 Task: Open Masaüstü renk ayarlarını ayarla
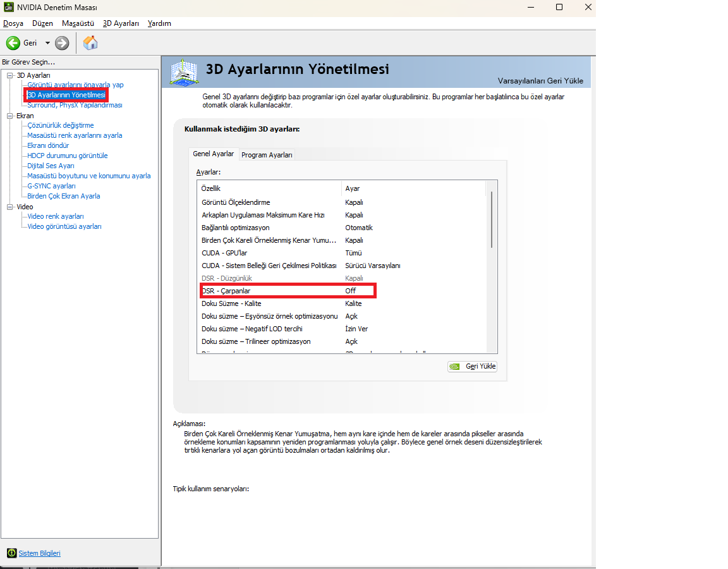click(75, 135)
